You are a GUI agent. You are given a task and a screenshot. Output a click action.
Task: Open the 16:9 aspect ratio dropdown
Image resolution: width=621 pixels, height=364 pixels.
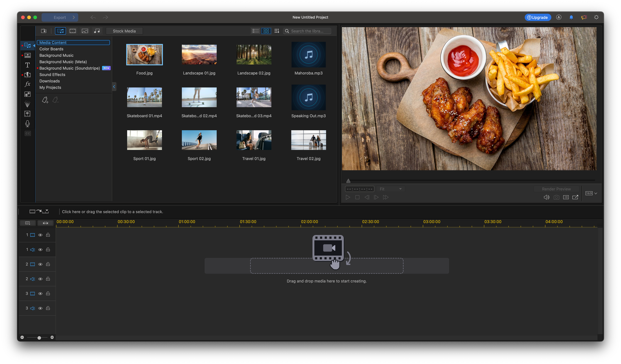pyautogui.click(x=591, y=193)
